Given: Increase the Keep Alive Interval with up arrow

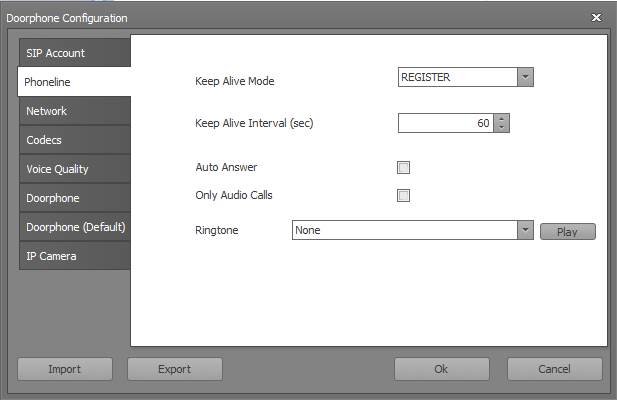Looking at the screenshot, I should (501, 119).
